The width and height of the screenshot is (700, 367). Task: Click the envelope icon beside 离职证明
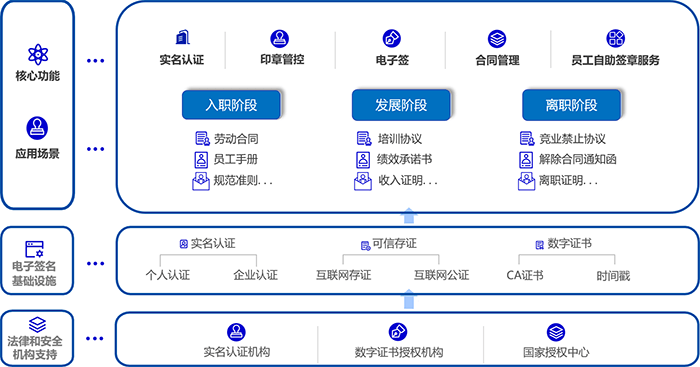[526, 181]
